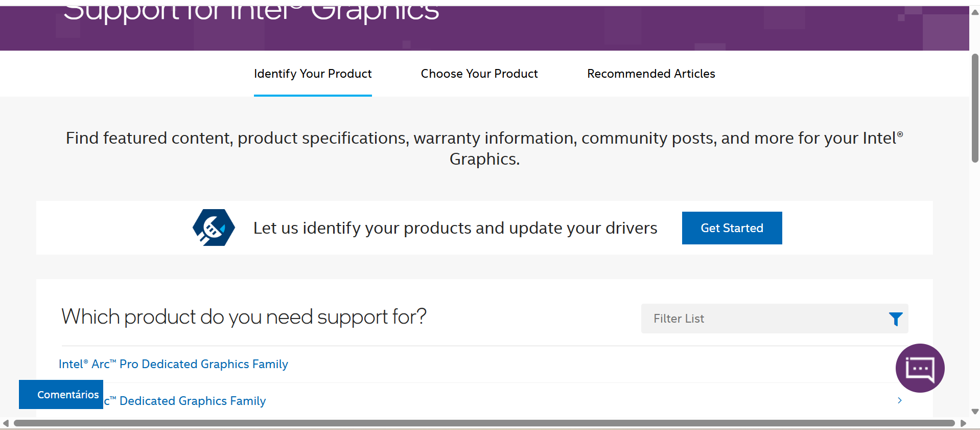Open the Recommended Articles tab
The width and height of the screenshot is (980, 430).
click(651, 74)
